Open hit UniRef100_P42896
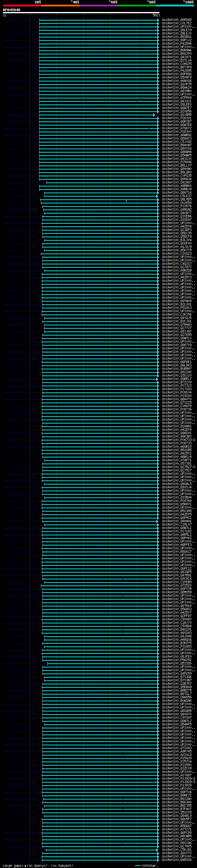Screen dimensions: 197x868 click(176, 43)
